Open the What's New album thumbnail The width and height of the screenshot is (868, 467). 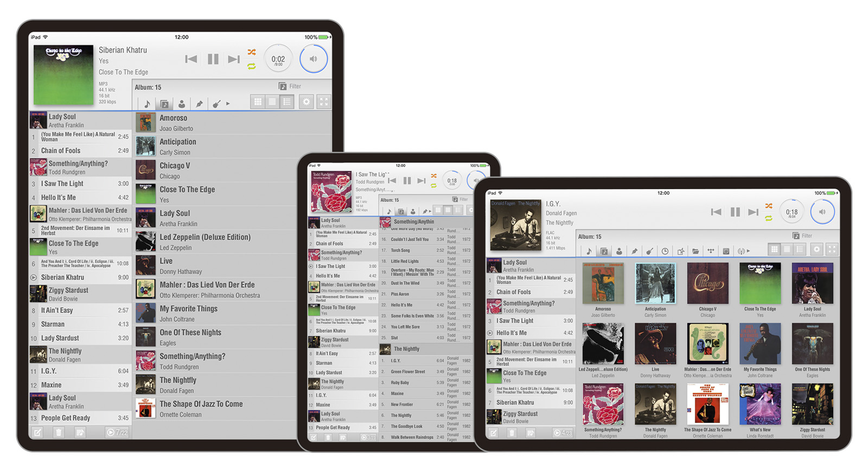point(759,405)
